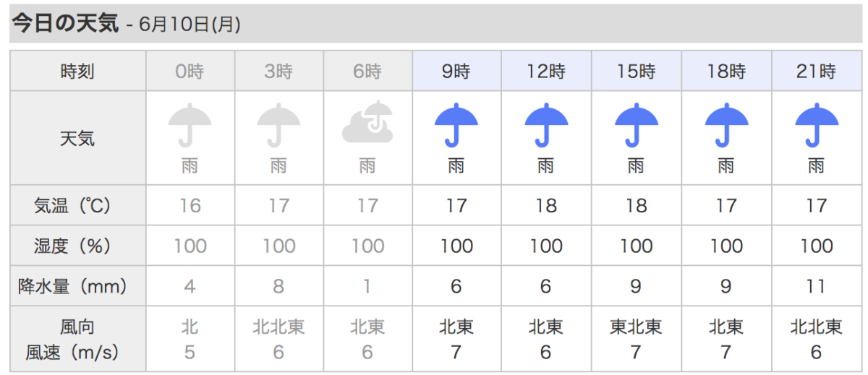Click the 気温 (℃) row label

tap(78, 205)
